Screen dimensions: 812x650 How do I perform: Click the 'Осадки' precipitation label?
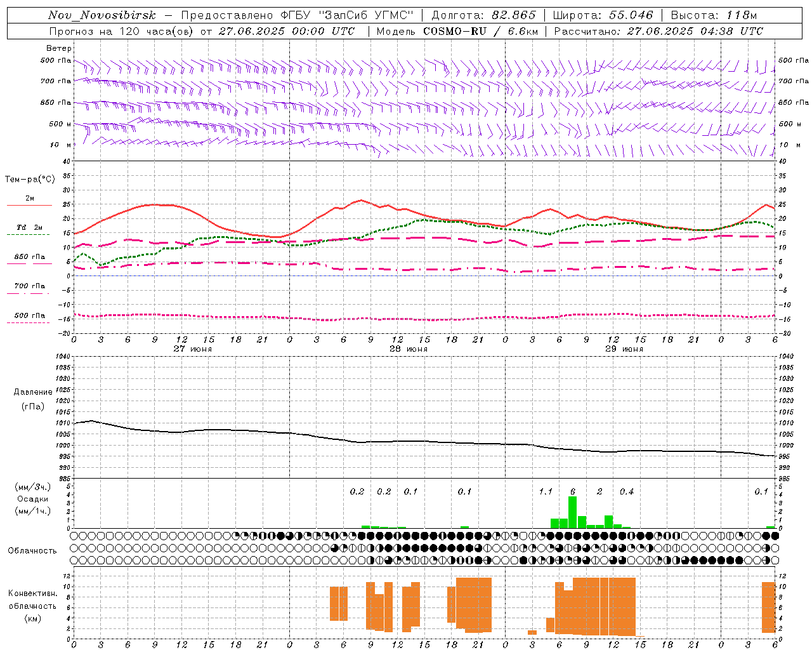click(33, 499)
